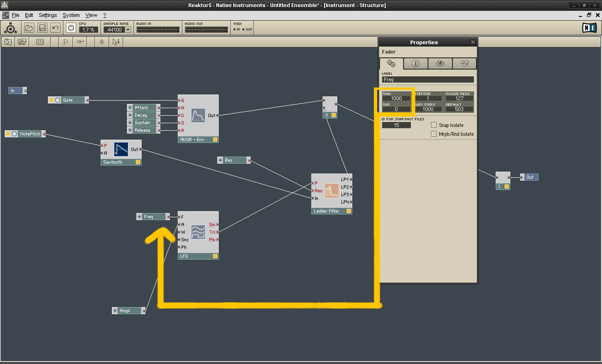
Task: Enable the Snap Isolate checkbox
Action: coord(434,125)
